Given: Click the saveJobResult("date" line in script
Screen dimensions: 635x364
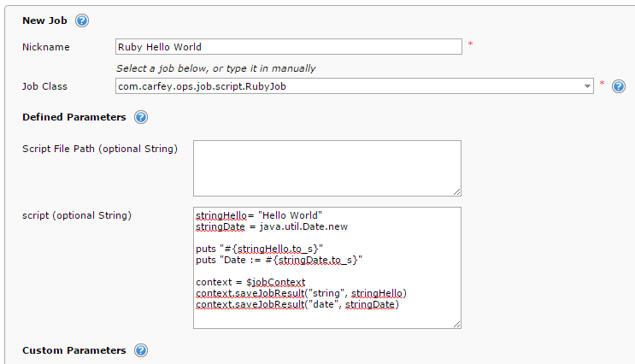Looking at the screenshot, I should click(x=297, y=304).
